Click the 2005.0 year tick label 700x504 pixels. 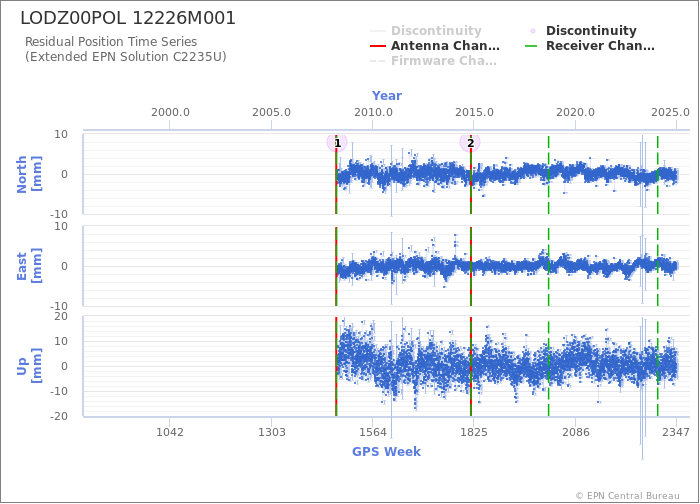pyautogui.click(x=271, y=112)
